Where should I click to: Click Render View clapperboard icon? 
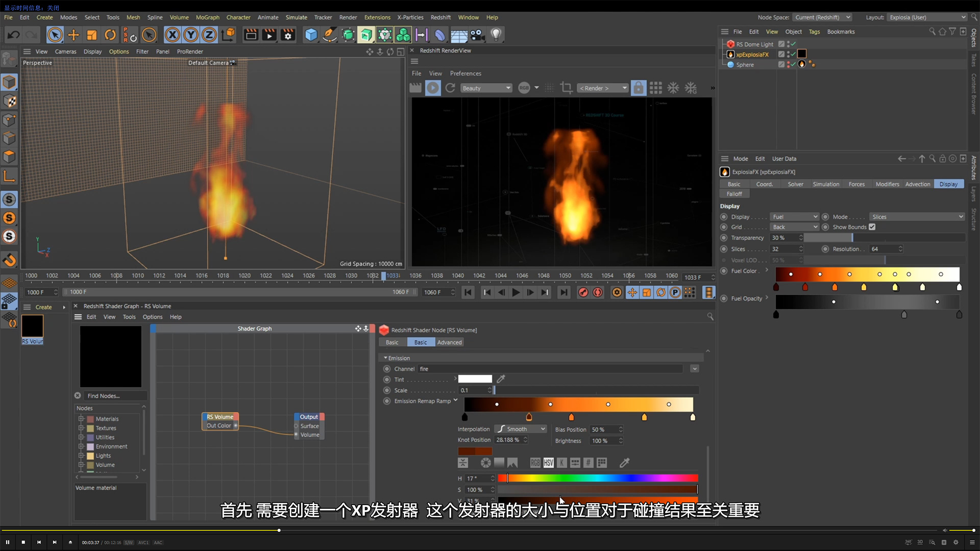(x=251, y=35)
